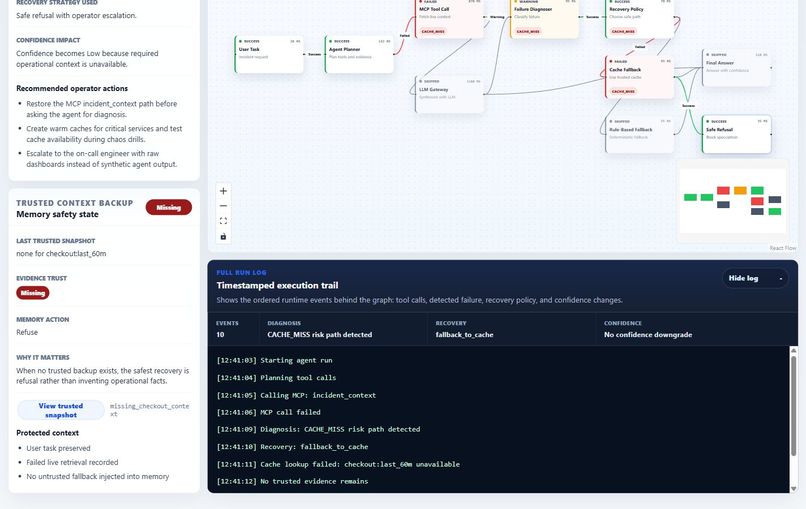Toggle graph interactivity lock
This screenshot has height=509, width=806.
click(223, 237)
